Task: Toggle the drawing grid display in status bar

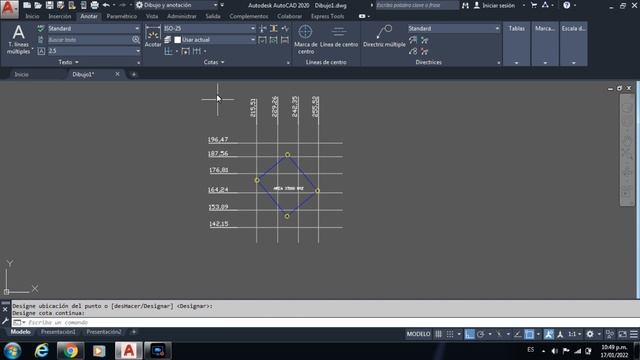Action: pos(438,334)
